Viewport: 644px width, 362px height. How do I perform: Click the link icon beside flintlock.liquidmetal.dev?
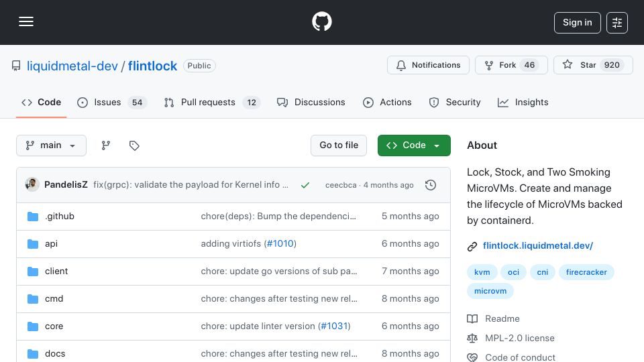472,246
